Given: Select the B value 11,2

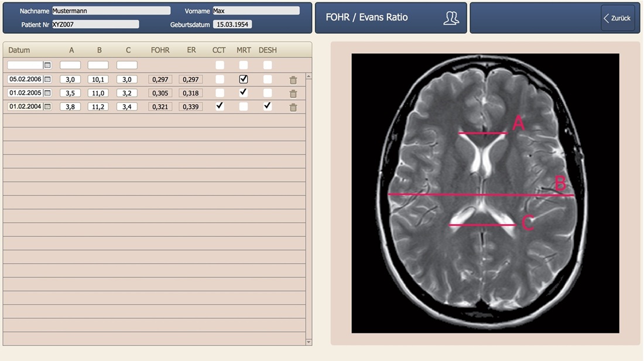Looking at the screenshot, I should [98, 106].
